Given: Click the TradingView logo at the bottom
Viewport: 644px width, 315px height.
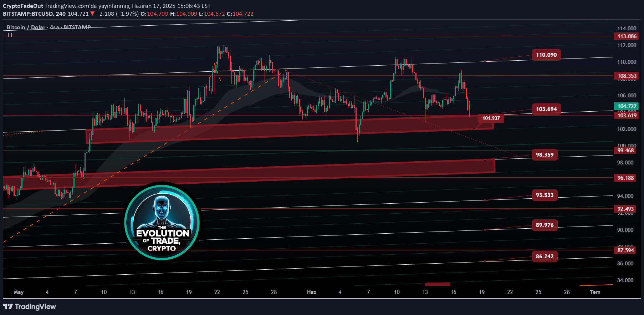Looking at the screenshot, I should pyautogui.click(x=30, y=306).
